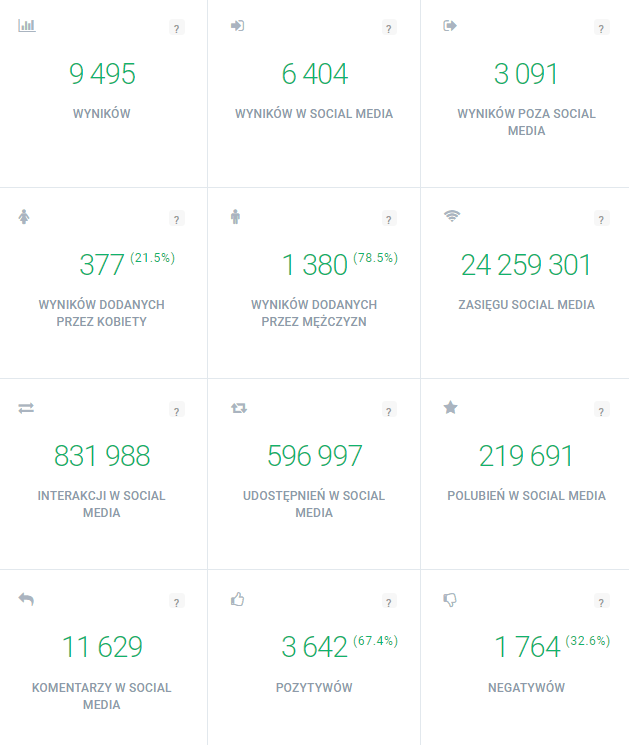Open help for results added by KOBIETY
The image size is (629, 745).
(177, 219)
